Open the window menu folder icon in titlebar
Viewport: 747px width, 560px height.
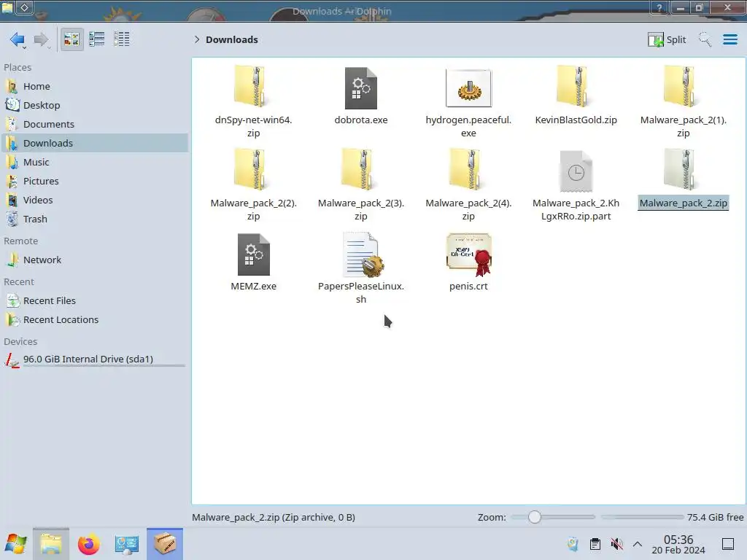pyautogui.click(x=7, y=7)
